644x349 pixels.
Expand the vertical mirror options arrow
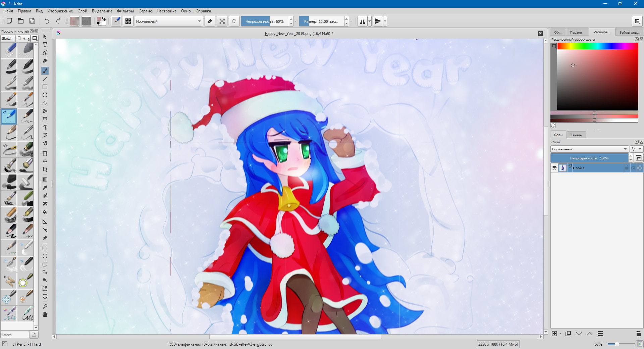(385, 21)
